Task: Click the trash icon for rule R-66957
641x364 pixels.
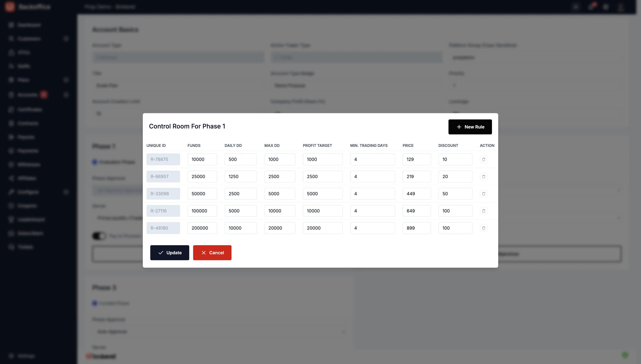Action: click(483, 177)
